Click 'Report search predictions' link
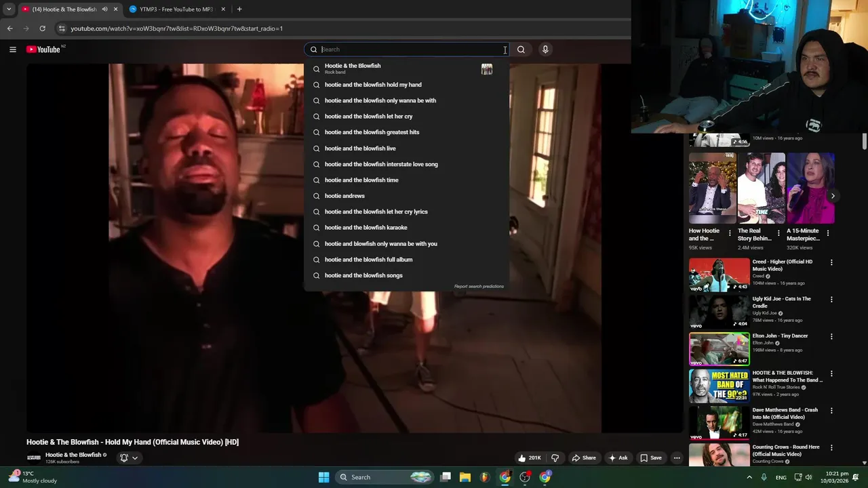The width and height of the screenshot is (868, 488). coord(479,286)
